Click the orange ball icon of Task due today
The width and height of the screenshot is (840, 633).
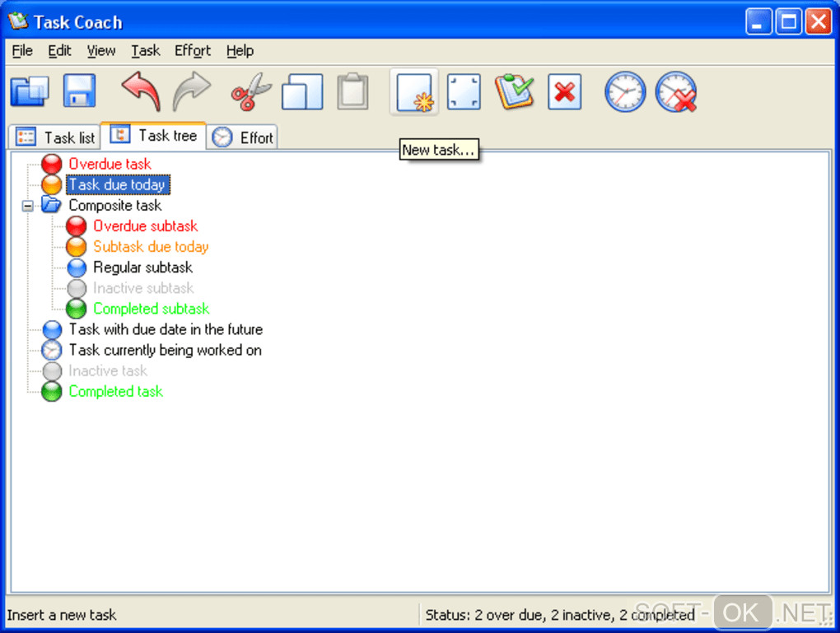[x=52, y=184]
